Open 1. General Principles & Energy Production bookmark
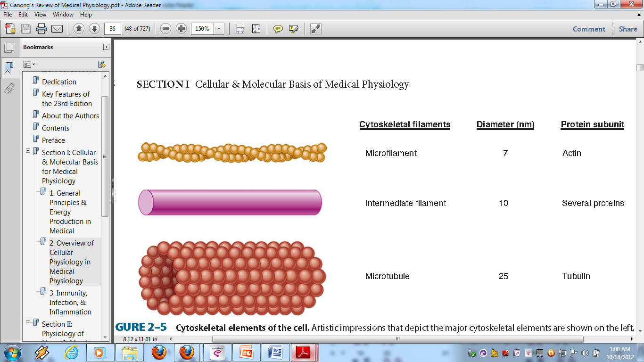This screenshot has width=644, height=362. click(70, 212)
